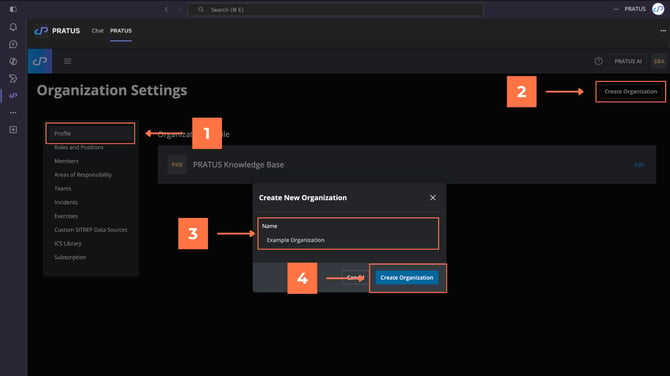Open ICS Library settings
Image resolution: width=670 pixels, height=376 pixels.
(68, 244)
